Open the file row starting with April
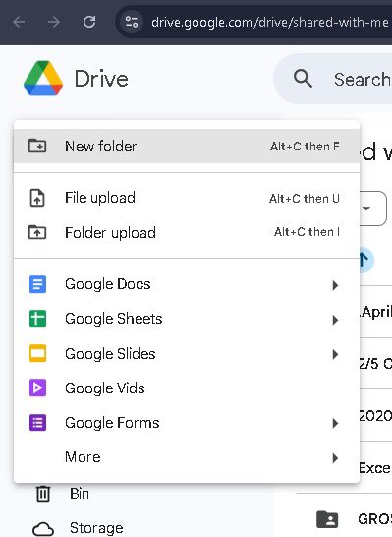The width and height of the screenshot is (392, 537). click(x=376, y=312)
